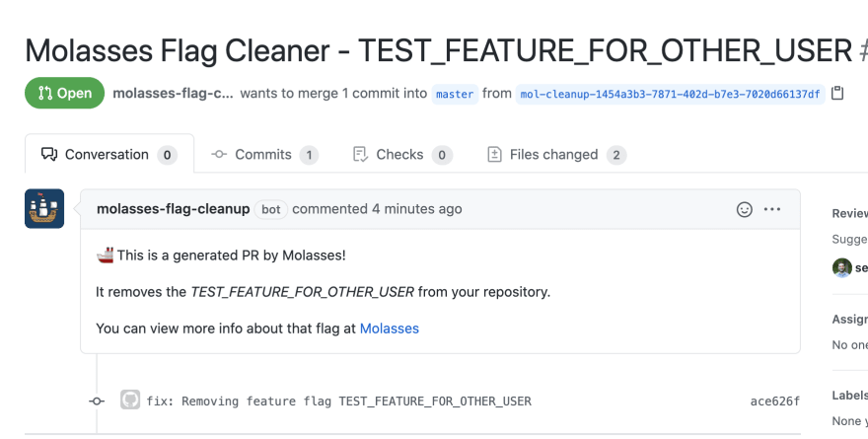Switch to the Commits tab
This screenshot has height=439, width=868.
tap(264, 155)
